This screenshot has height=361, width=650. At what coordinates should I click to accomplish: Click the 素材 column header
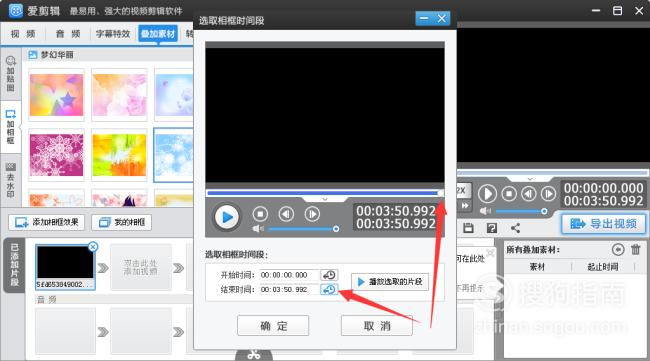click(x=537, y=267)
